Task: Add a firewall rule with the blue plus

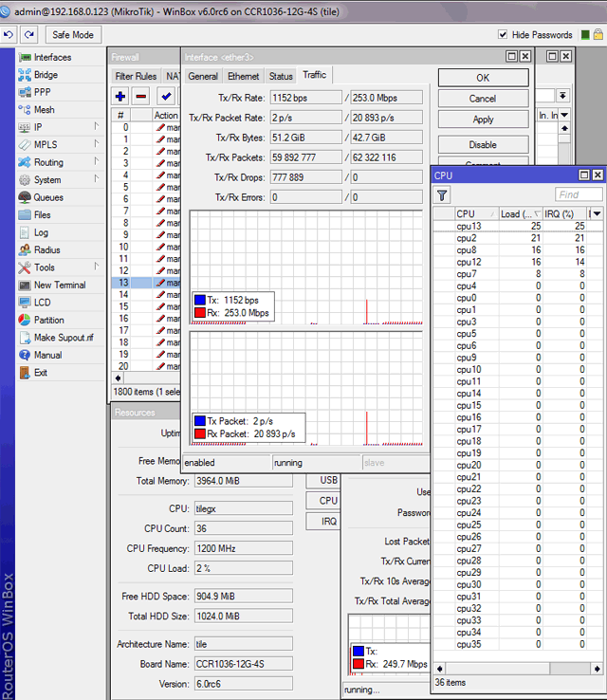Action: tap(120, 96)
